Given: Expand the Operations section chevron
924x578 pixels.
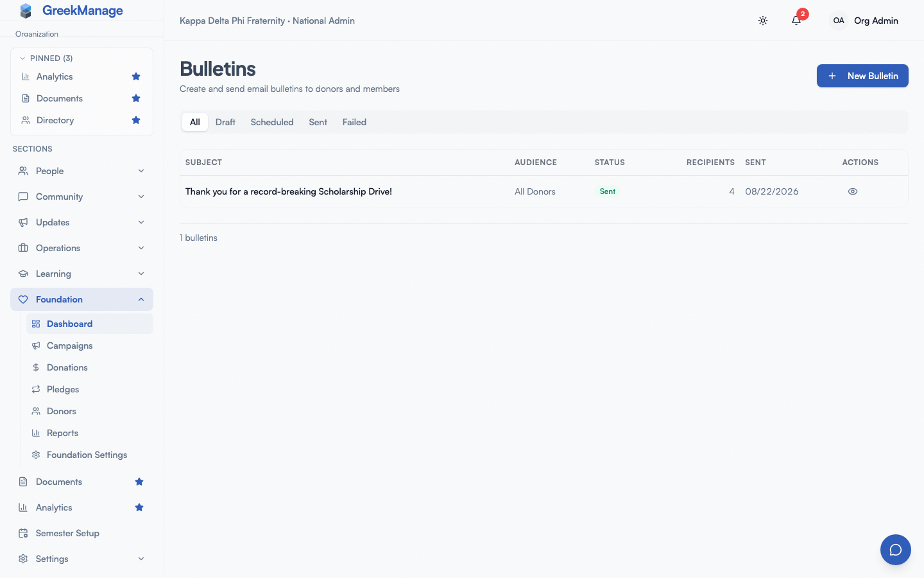Looking at the screenshot, I should pos(141,248).
